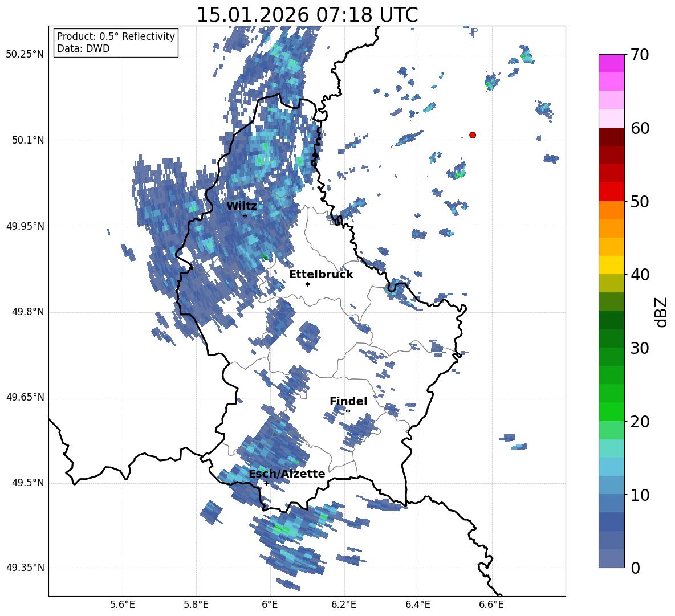Screen dimensions: 675x616
Task: Click the 50.25°N latitude label
Action: (25, 55)
